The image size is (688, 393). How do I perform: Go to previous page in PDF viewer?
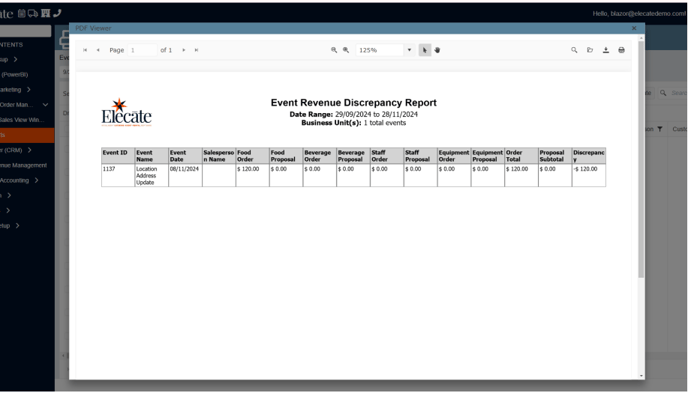coord(98,50)
